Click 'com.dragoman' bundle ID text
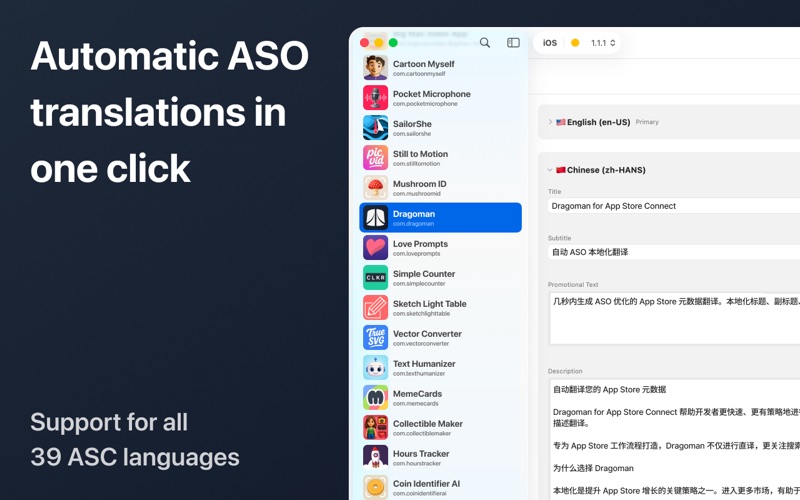This screenshot has width=800, height=500. point(413,223)
